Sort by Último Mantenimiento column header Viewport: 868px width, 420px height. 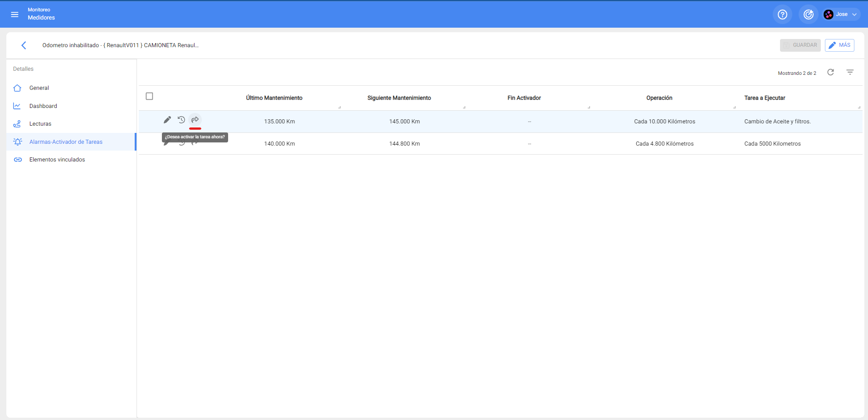(x=274, y=98)
